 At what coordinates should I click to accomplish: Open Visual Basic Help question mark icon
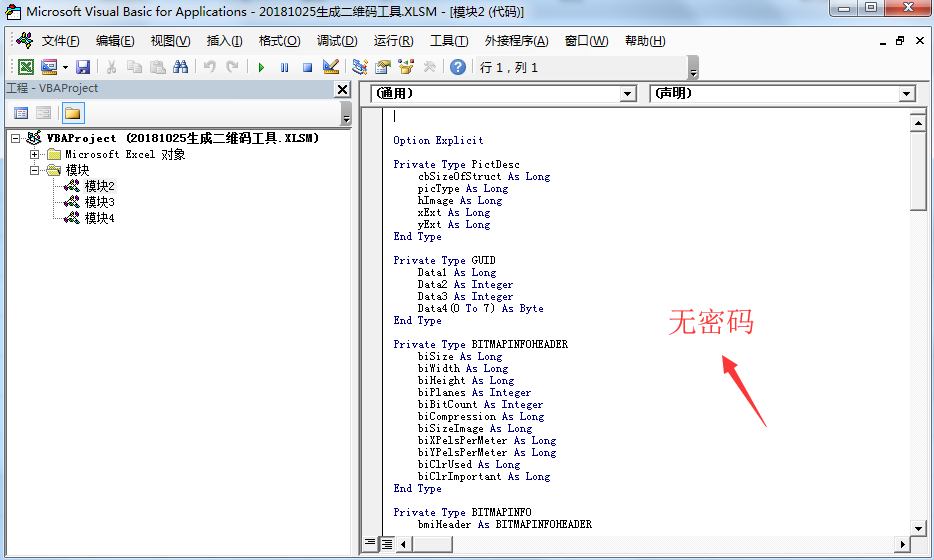pyautogui.click(x=457, y=67)
